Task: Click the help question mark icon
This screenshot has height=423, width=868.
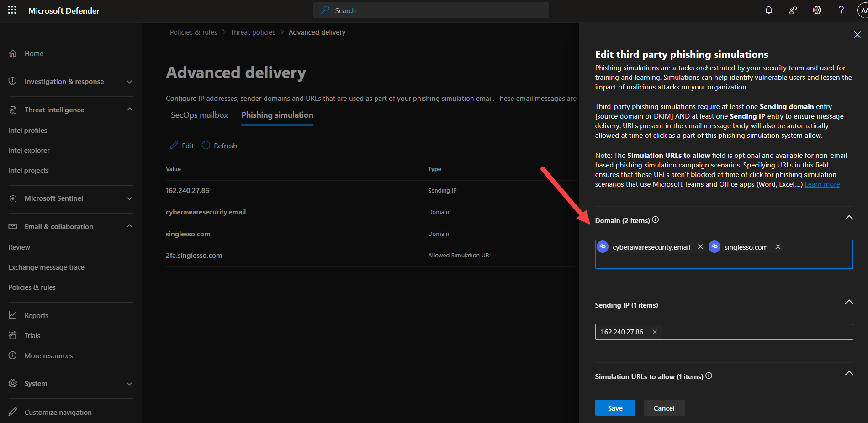Action: (841, 10)
